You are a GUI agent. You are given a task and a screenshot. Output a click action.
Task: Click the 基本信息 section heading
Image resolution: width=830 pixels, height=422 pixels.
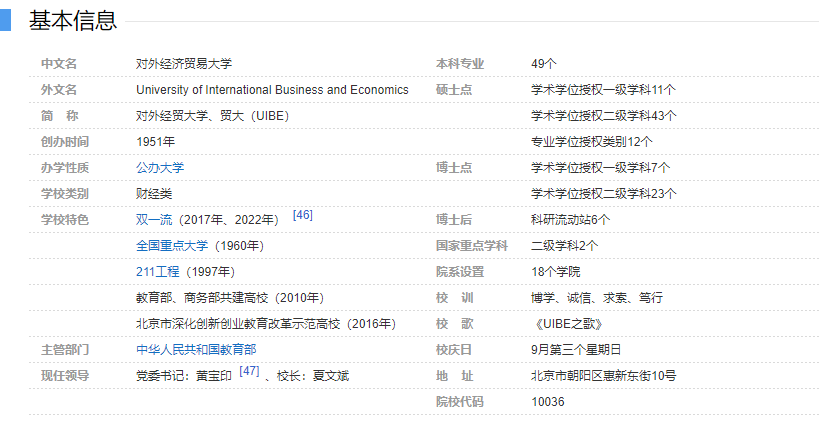click(73, 20)
